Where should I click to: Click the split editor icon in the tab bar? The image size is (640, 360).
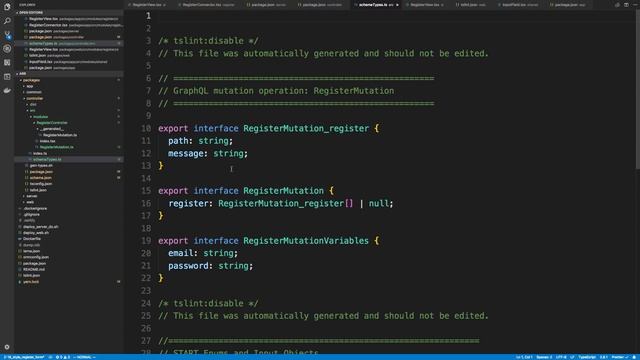(626, 5)
